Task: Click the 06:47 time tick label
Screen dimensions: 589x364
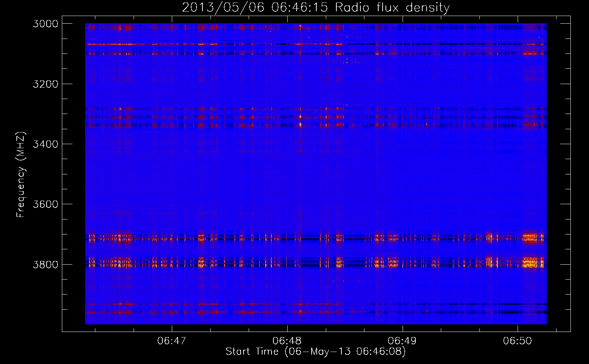Action: click(171, 341)
